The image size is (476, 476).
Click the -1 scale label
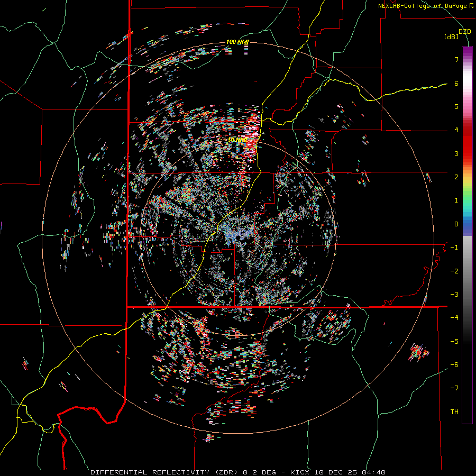coord(454,248)
